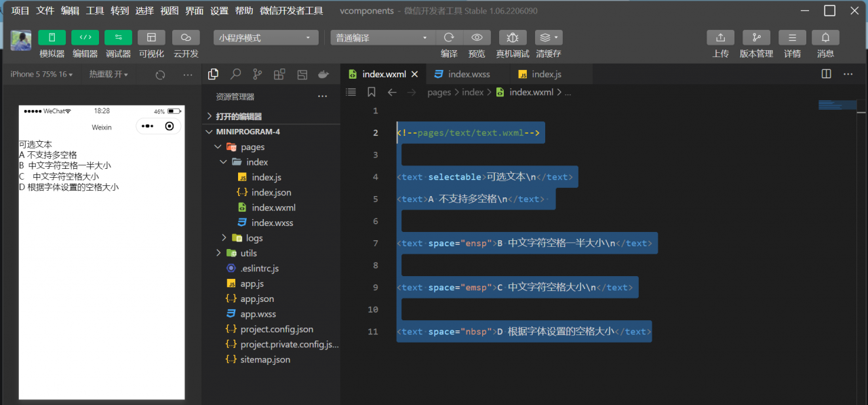The width and height of the screenshot is (868, 405).
Task: Open the 普通编译 compile mode dropdown
Action: (382, 38)
